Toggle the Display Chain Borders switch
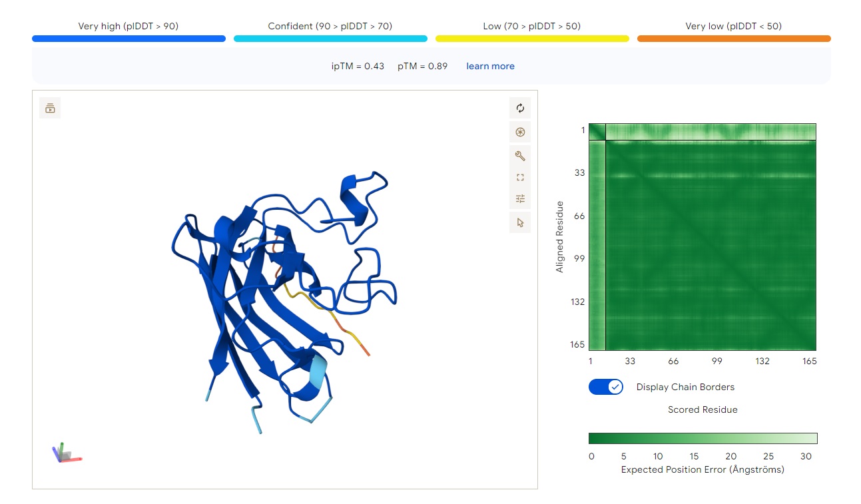Image resolution: width=861 pixels, height=504 pixels. point(606,387)
